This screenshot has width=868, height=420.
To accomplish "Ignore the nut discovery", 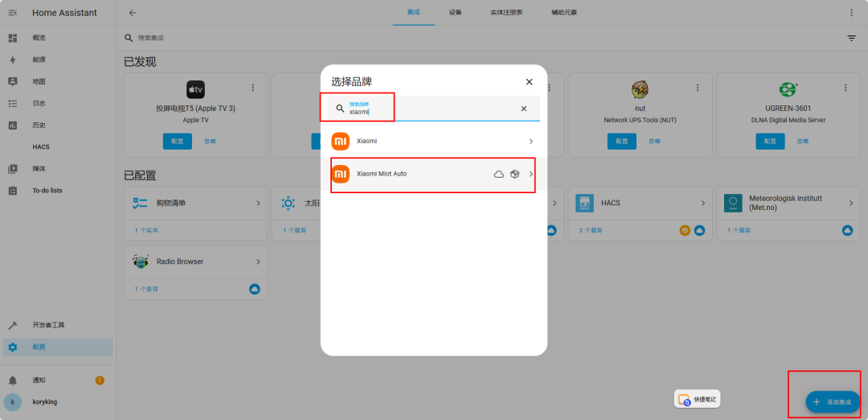I will [x=654, y=142].
